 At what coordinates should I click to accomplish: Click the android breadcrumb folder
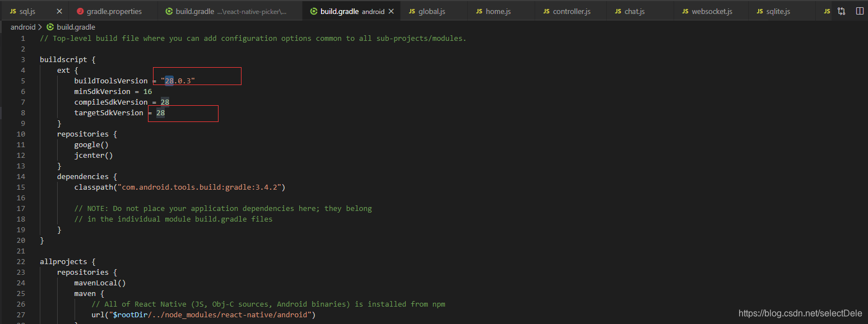pos(23,27)
